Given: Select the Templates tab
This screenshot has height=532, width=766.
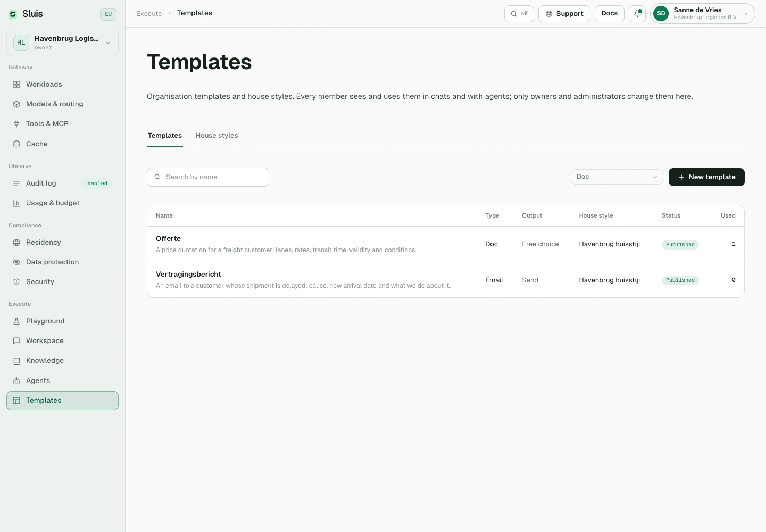Looking at the screenshot, I should tap(165, 136).
